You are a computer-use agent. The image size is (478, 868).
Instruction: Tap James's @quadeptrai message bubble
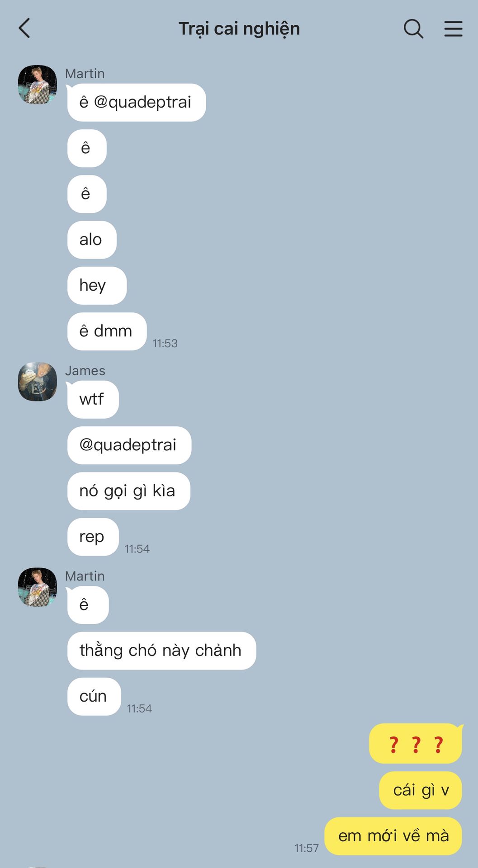[129, 445]
